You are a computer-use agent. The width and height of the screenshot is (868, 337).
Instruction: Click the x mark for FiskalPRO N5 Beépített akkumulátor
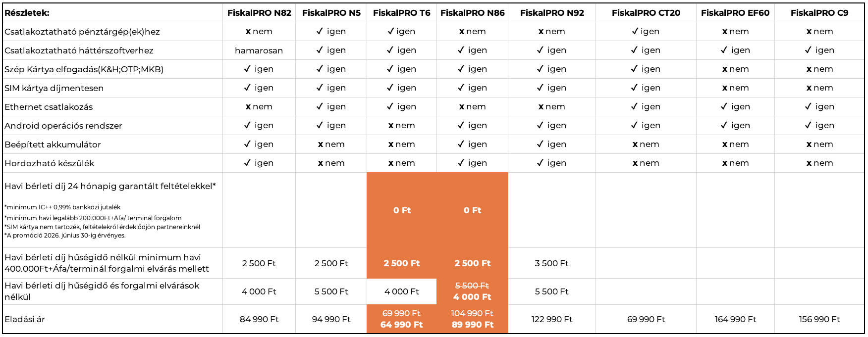point(321,144)
